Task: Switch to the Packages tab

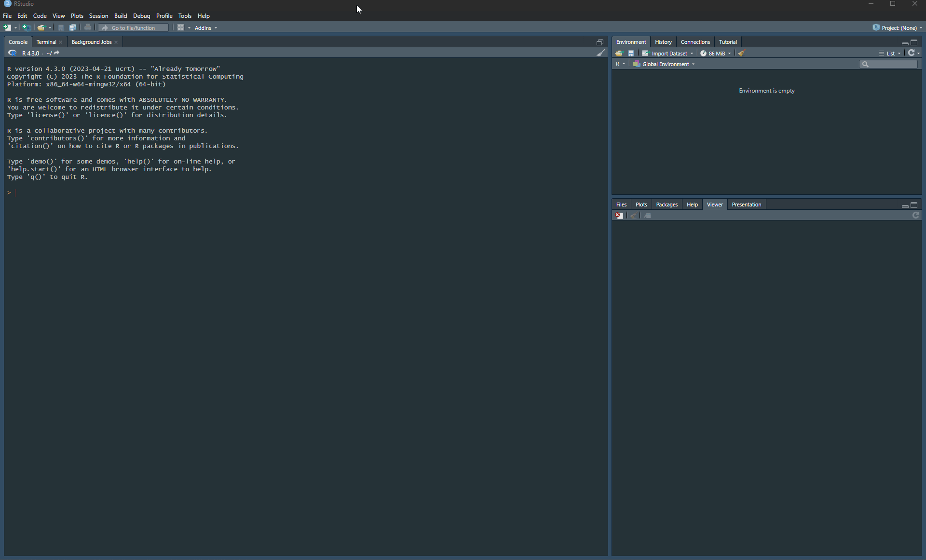Action: point(667,205)
